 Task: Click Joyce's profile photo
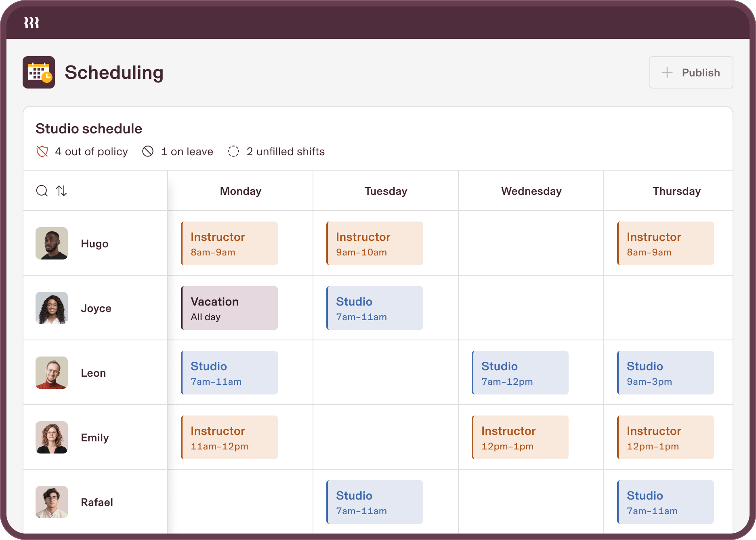[52, 308]
